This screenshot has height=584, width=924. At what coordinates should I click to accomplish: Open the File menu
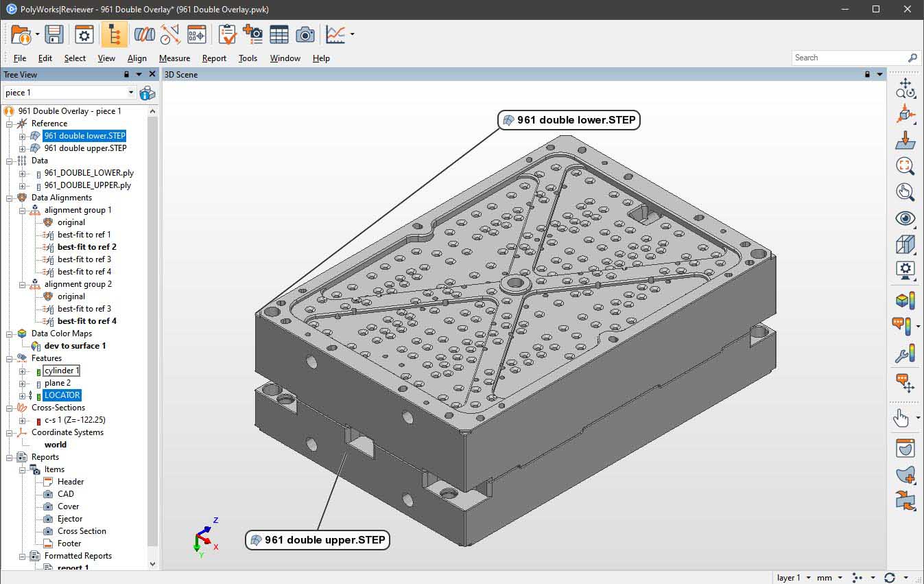tap(20, 58)
